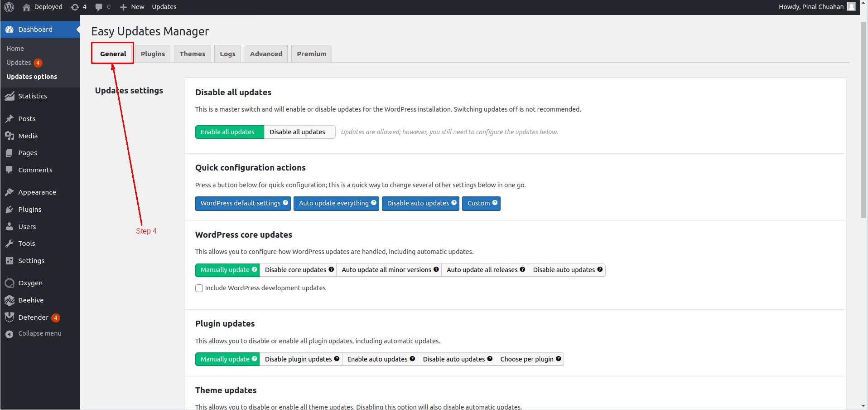Click the user avatar in admin bar

(x=851, y=7)
